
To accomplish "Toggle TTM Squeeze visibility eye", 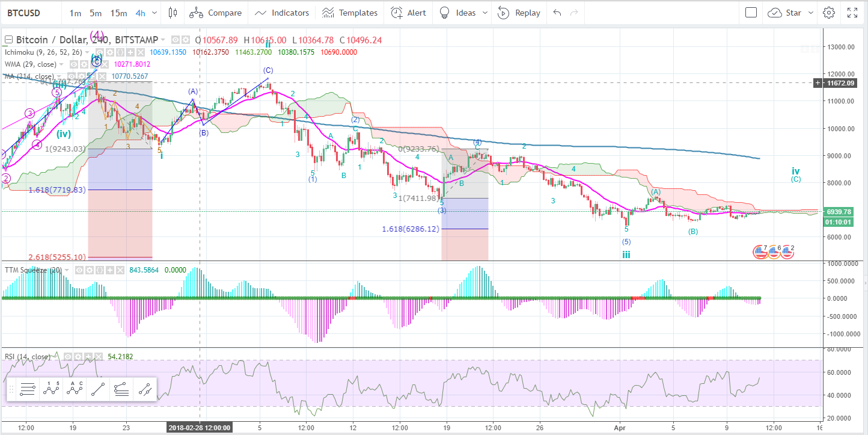I will pyautogui.click(x=79, y=270).
